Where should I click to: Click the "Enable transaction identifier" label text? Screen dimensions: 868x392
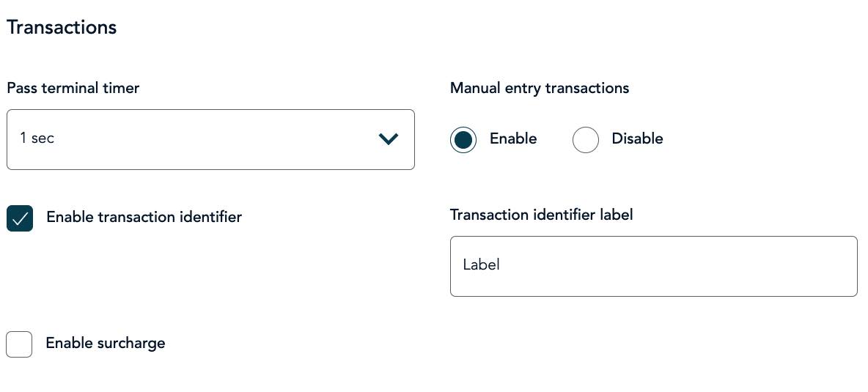[x=144, y=217]
